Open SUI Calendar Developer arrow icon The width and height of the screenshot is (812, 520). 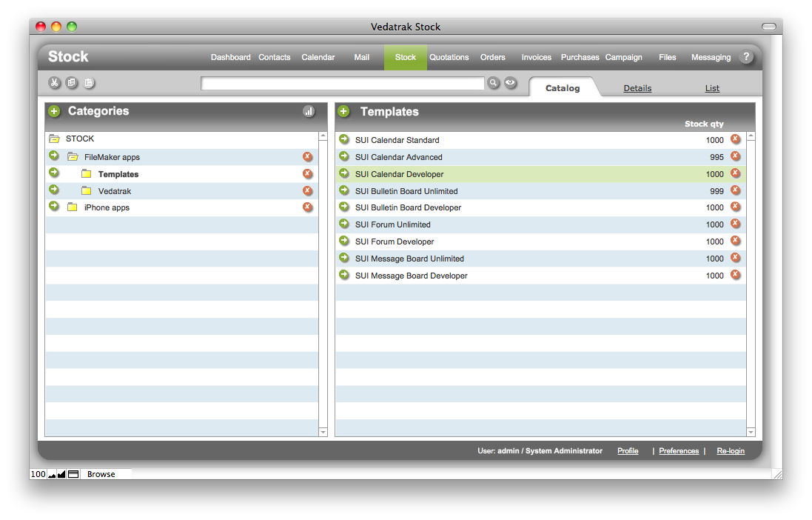pos(344,173)
